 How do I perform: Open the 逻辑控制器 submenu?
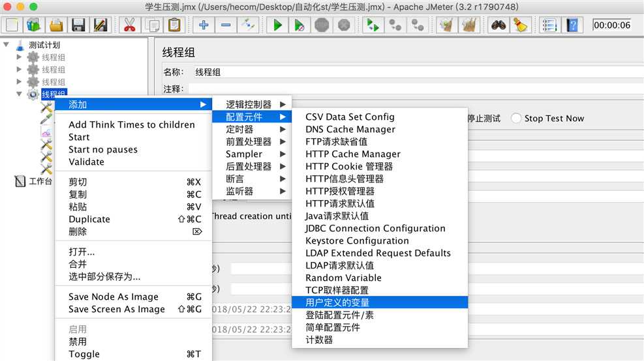pos(252,104)
